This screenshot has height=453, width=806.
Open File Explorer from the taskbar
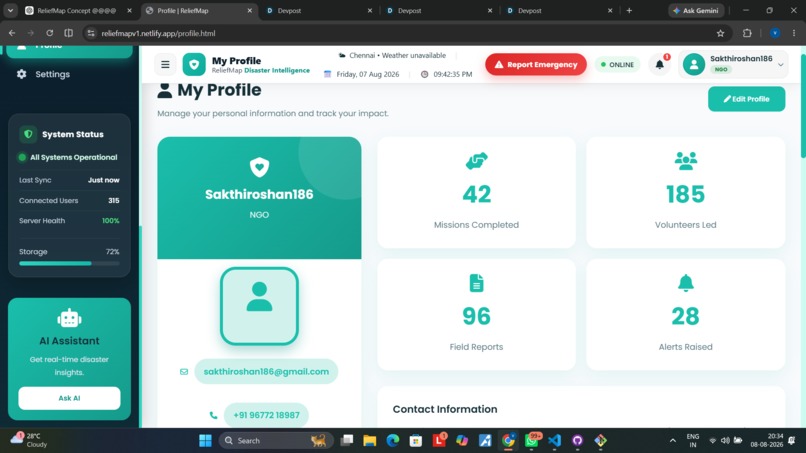pyautogui.click(x=370, y=441)
